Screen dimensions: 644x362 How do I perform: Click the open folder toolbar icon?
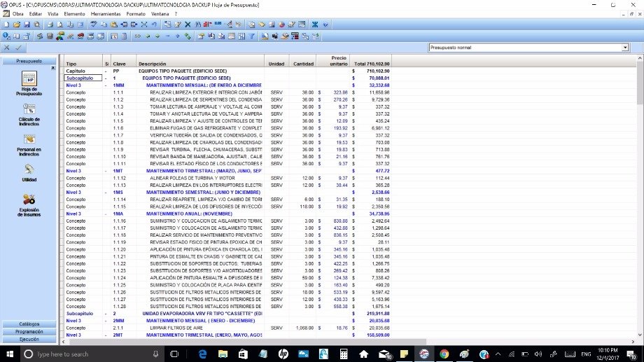coord(16,24)
